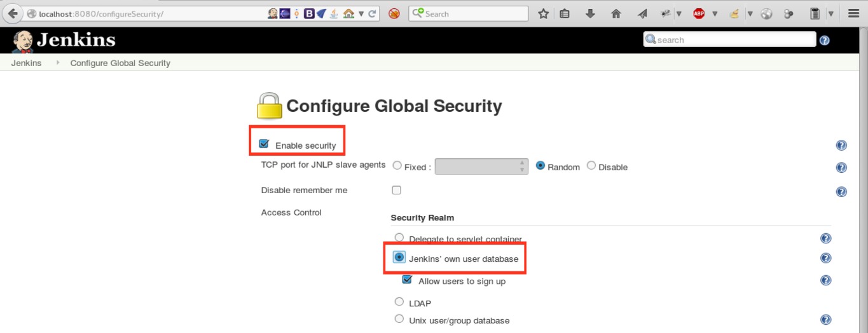The height and width of the screenshot is (333, 868).
Task: Bookmark this page with star icon
Action: click(x=543, y=13)
